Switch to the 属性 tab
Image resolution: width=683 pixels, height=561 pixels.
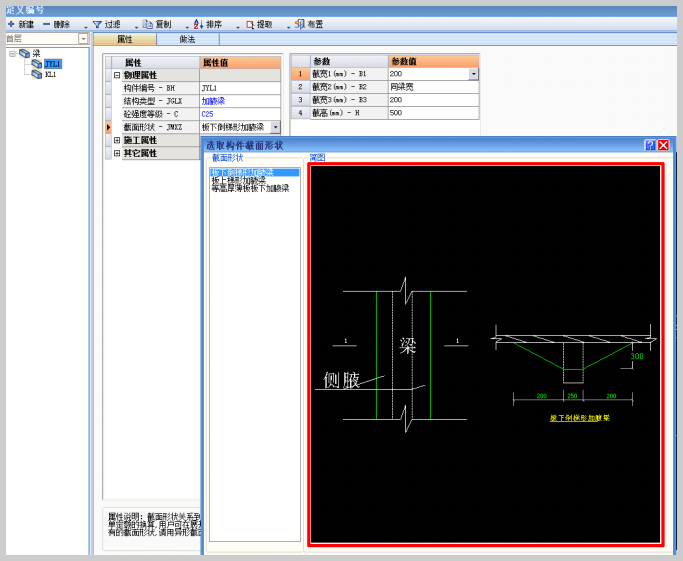tap(125, 39)
